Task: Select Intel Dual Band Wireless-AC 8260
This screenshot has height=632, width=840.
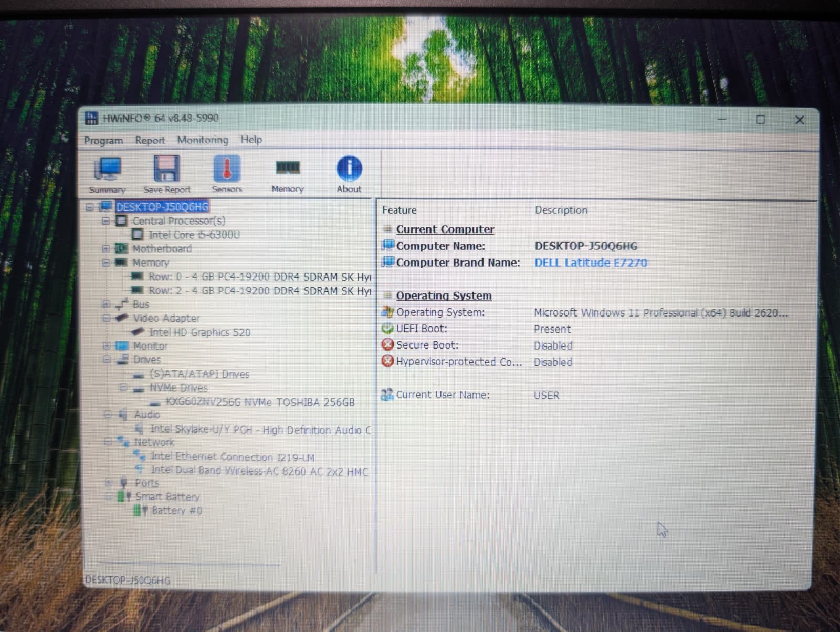Action: 259,471
